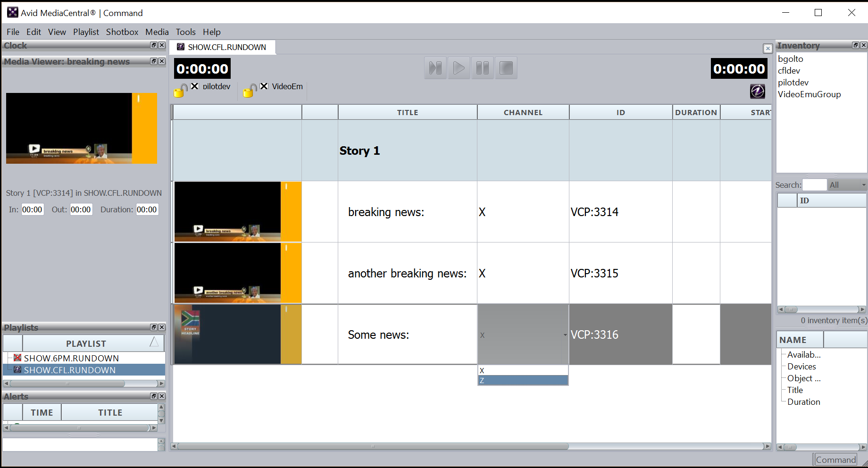868x468 pixels.
Task: Open the channel dropdown for Some news
Action: click(x=565, y=335)
